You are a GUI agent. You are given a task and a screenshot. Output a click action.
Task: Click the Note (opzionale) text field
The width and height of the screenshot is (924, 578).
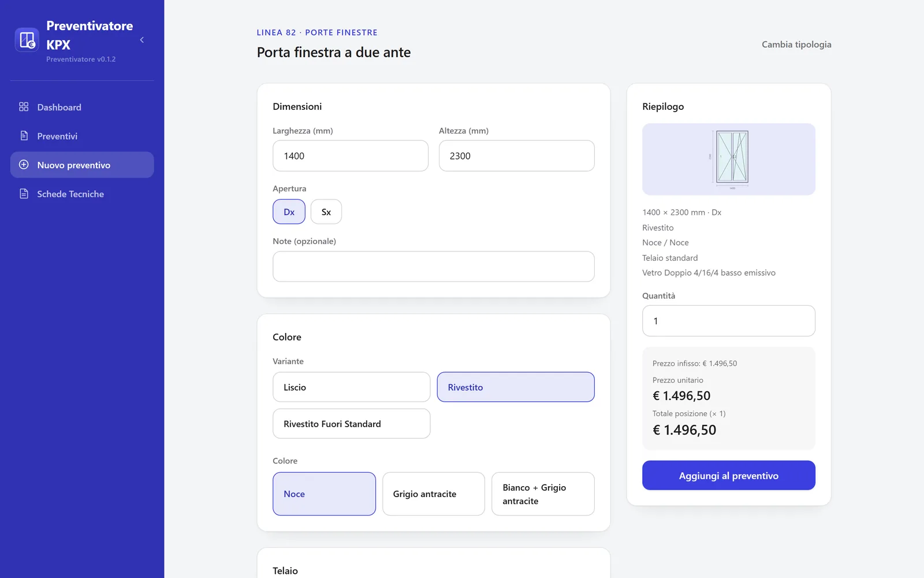pyautogui.click(x=434, y=266)
